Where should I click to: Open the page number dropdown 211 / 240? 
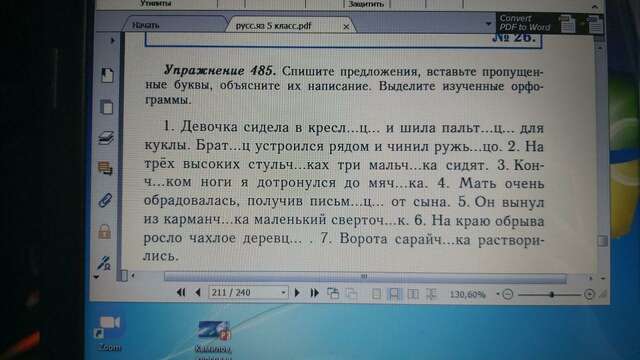tap(248, 292)
